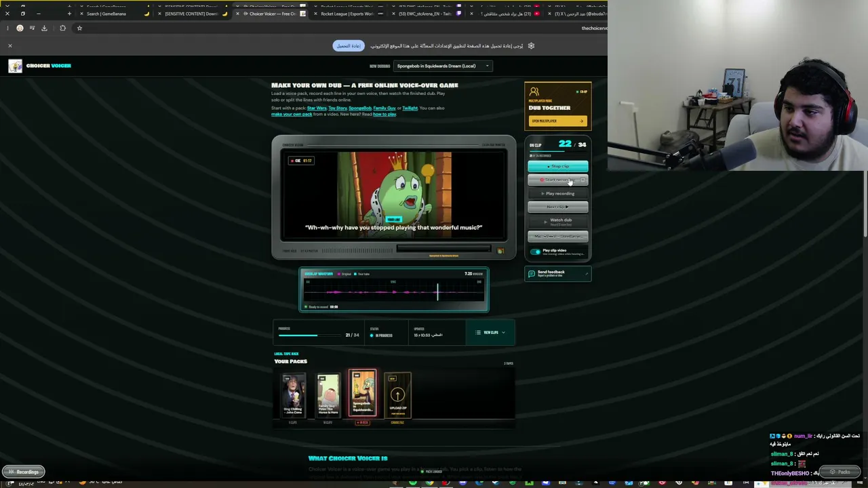The height and width of the screenshot is (488, 868).
Task: Click the reload page button in notification bar
Action: pos(349,45)
